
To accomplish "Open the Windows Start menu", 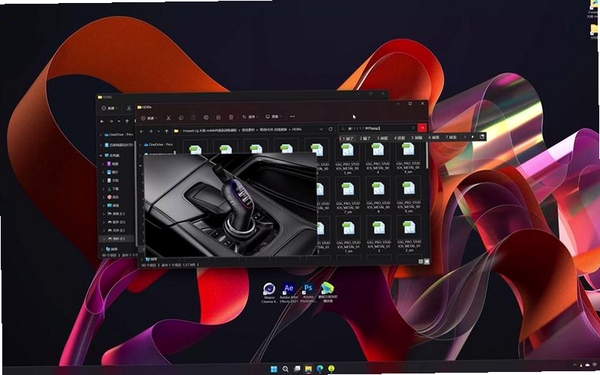I will coord(274,369).
